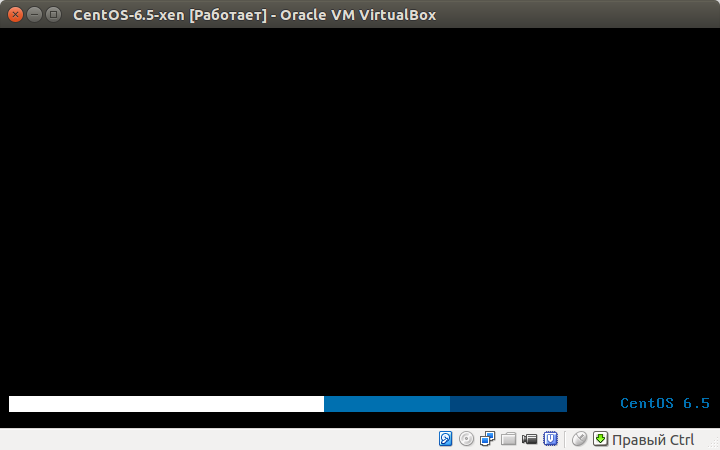Click the CPU virtualization chip indicator
The height and width of the screenshot is (450, 720).
551,439
